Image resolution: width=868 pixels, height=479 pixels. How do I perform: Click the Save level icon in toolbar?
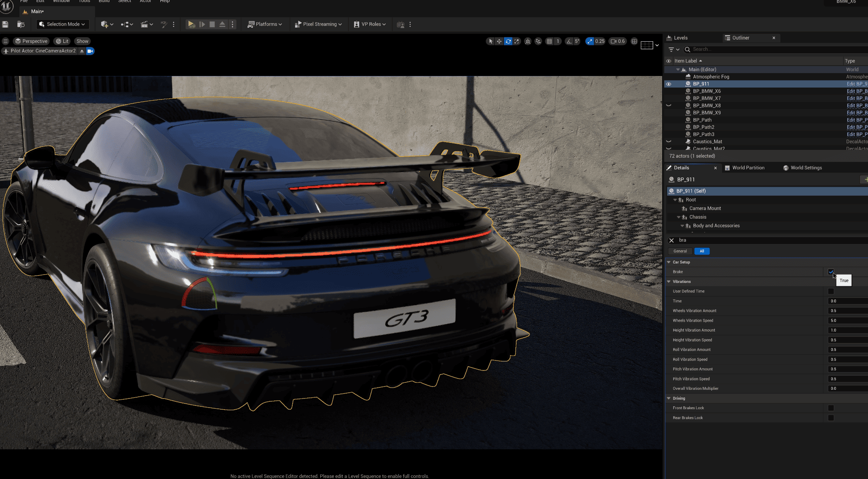point(5,24)
